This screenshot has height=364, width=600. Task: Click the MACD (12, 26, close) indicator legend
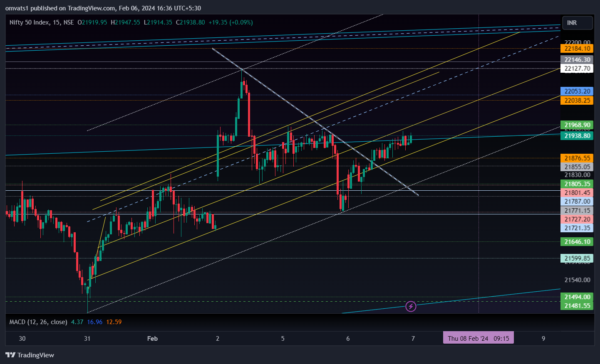click(x=38, y=322)
